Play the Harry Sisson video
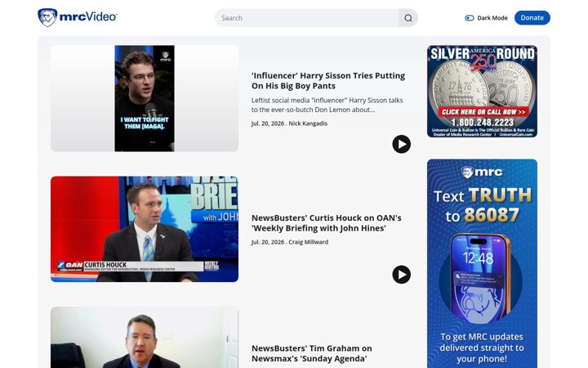 pyautogui.click(x=401, y=144)
